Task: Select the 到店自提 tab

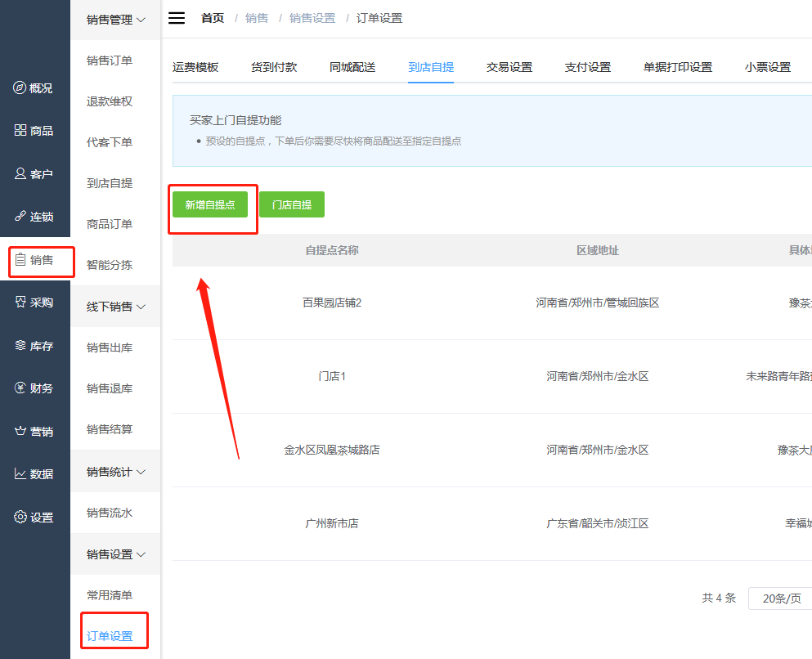Action: (431, 67)
